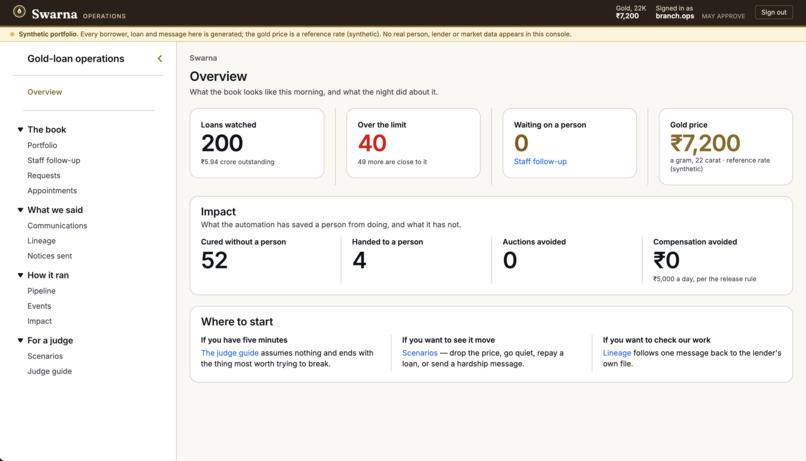Click '₹5,000 a day, per the release rule'

(x=705, y=279)
